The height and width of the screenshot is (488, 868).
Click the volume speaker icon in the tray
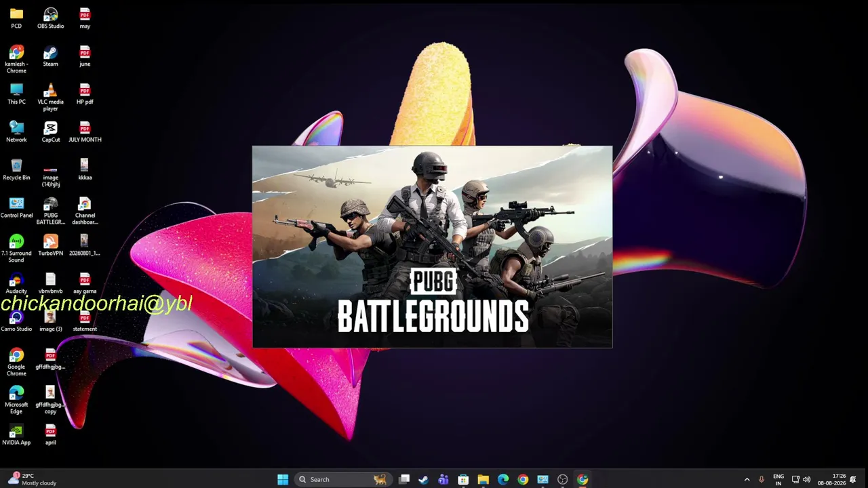pyautogui.click(x=806, y=480)
